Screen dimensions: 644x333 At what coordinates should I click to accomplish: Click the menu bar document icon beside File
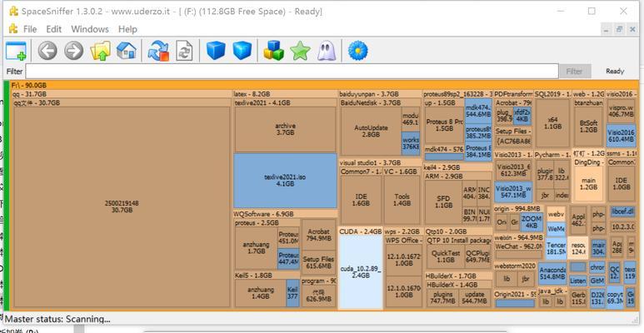tap(13, 29)
